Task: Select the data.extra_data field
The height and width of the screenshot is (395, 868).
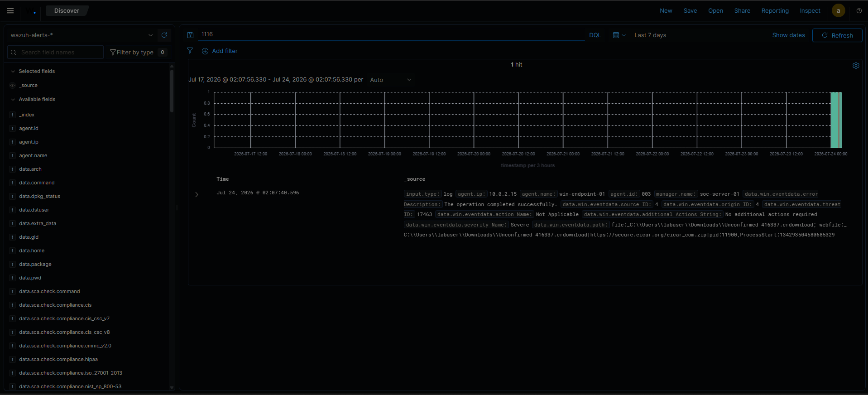Action: tap(38, 223)
